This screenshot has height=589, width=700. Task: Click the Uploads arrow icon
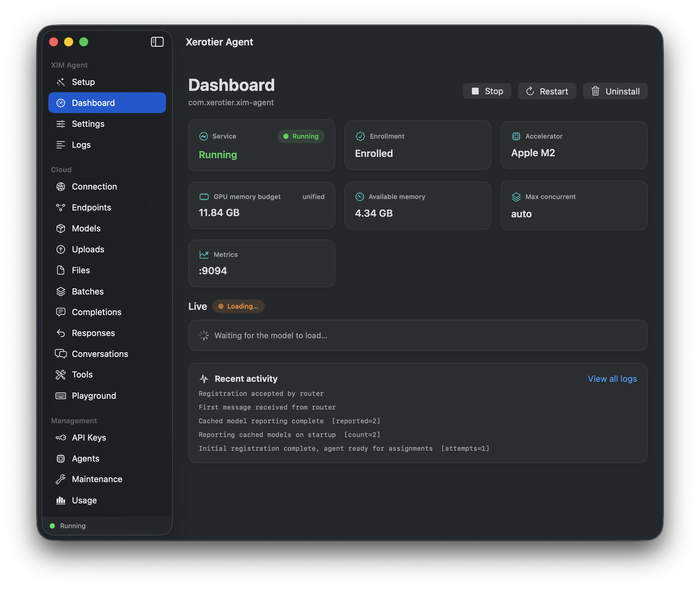tap(60, 249)
